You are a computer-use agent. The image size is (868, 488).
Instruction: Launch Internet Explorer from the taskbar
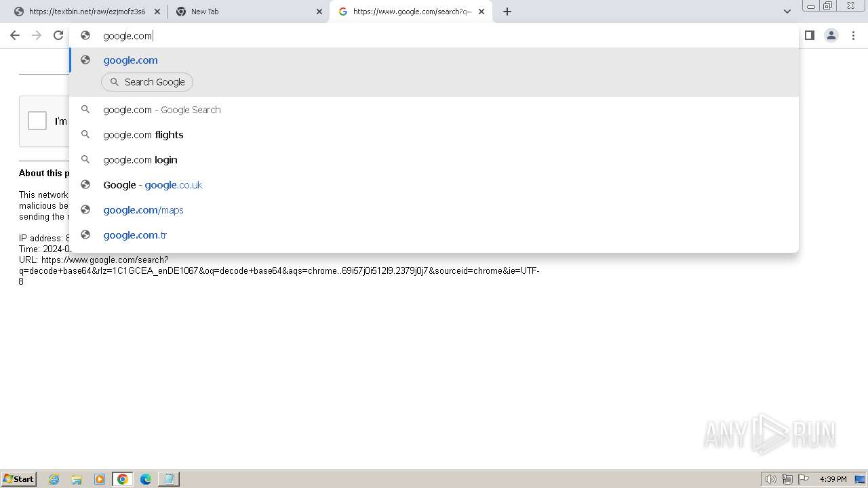pos(54,479)
